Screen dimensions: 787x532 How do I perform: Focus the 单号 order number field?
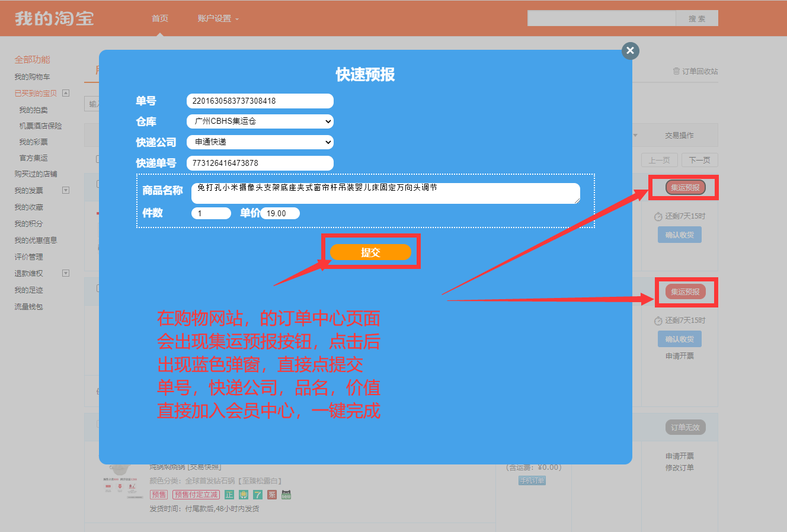pos(260,101)
